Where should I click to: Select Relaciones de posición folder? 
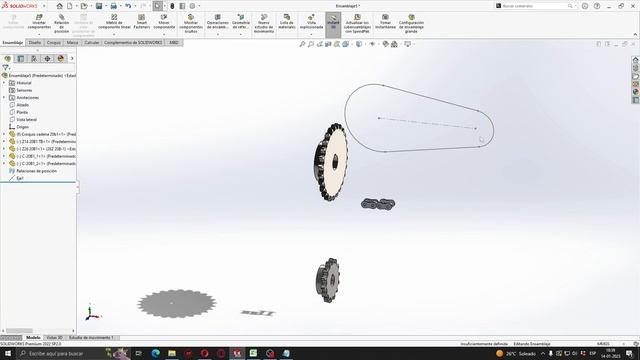[x=36, y=171]
